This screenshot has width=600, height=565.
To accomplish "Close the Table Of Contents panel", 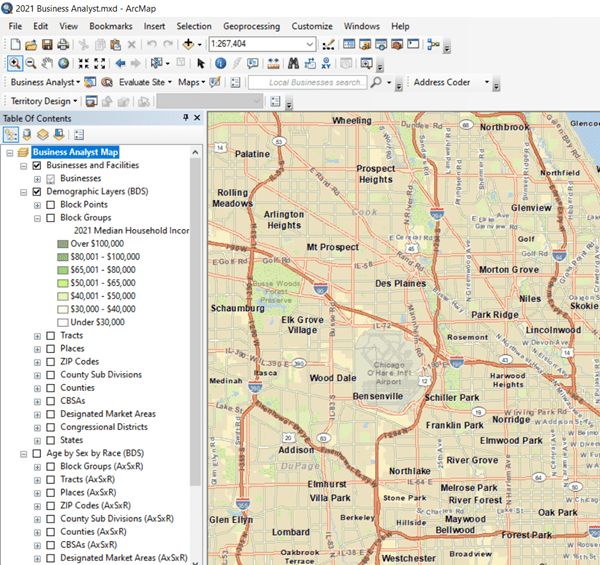I will (x=197, y=118).
